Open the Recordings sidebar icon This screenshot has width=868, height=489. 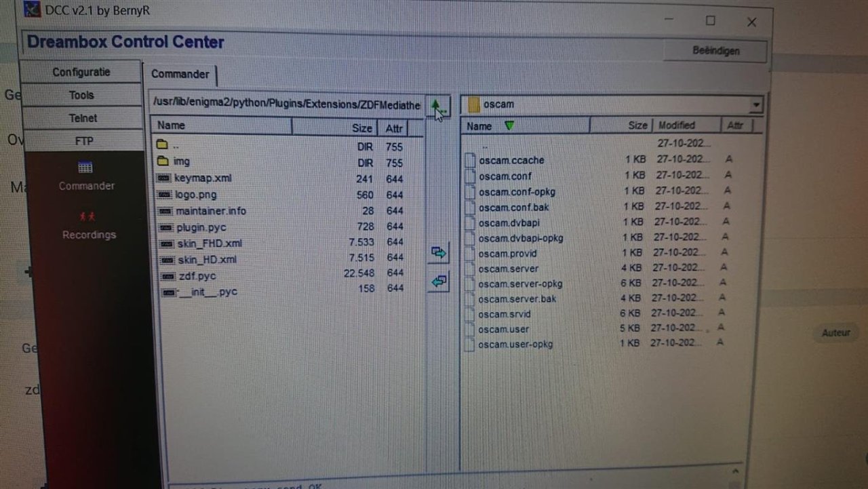coord(87,216)
